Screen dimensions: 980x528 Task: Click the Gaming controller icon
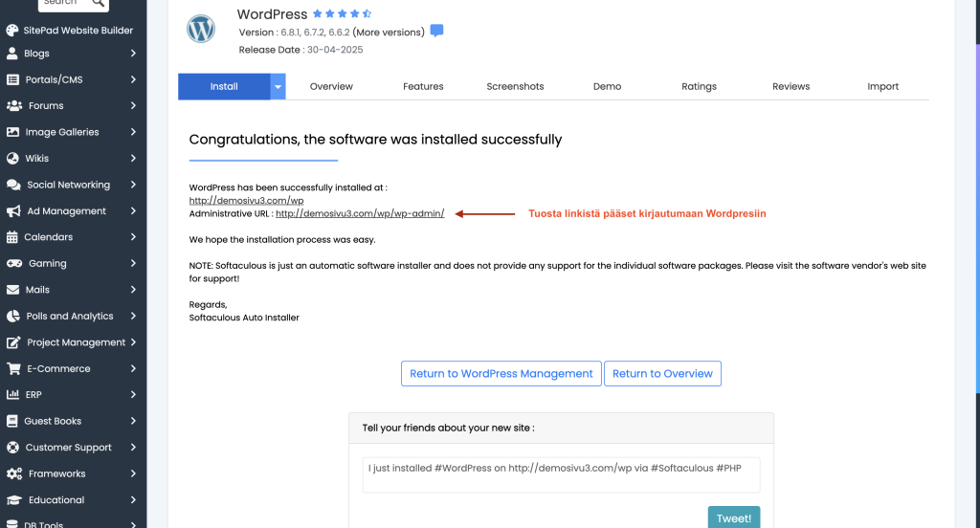13,263
